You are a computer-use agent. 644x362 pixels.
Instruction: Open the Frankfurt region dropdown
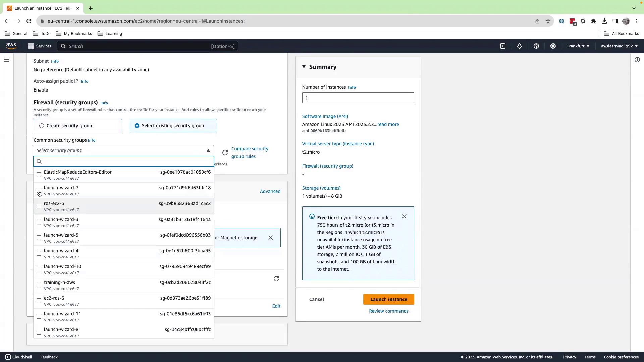578,46
